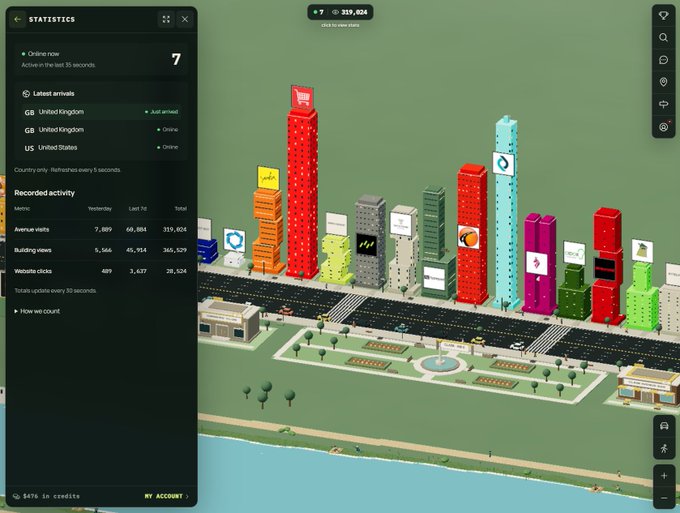Open the online and views stats pill
The width and height of the screenshot is (680, 513).
pos(340,12)
